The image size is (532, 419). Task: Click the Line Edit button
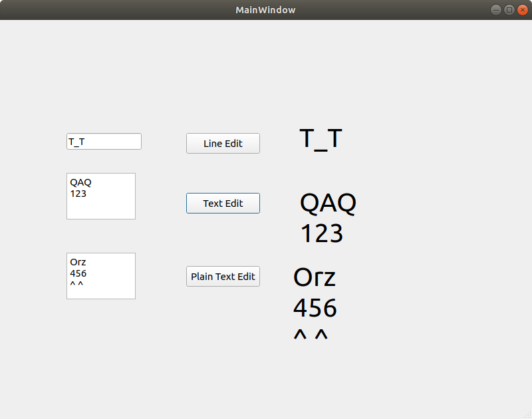pos(223,143)
